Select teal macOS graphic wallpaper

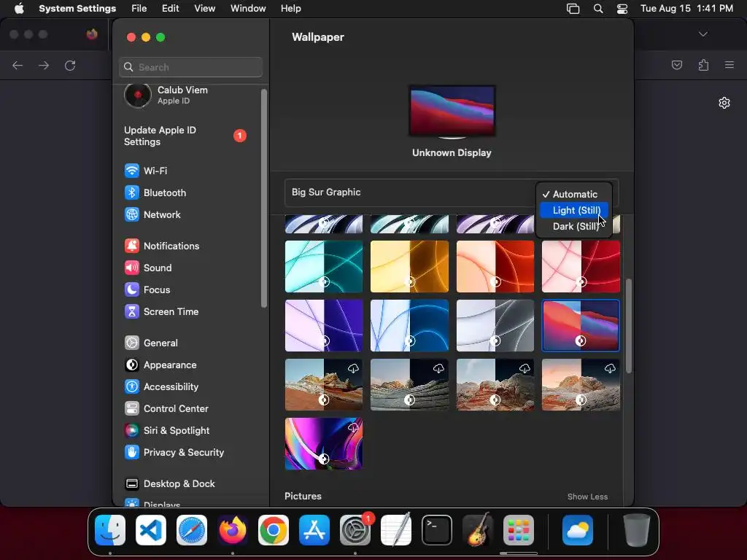pos(323,266)
